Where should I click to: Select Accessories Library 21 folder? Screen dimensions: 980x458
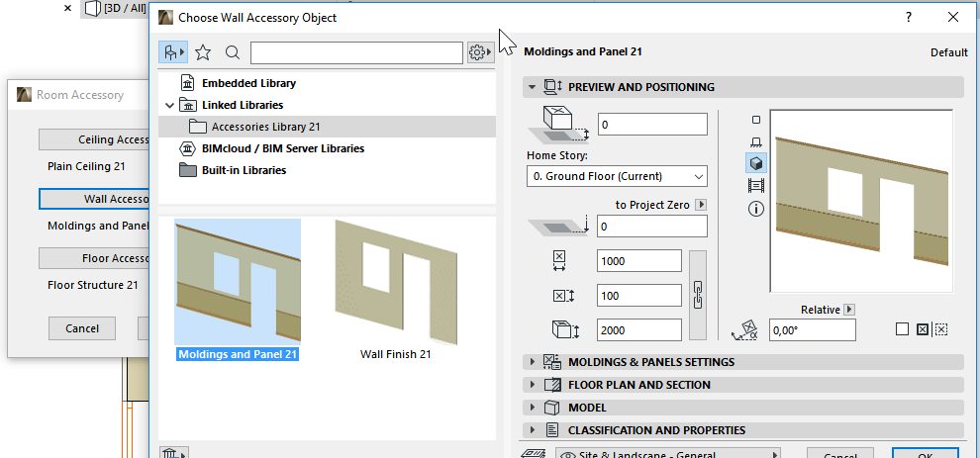coord(265,127)
